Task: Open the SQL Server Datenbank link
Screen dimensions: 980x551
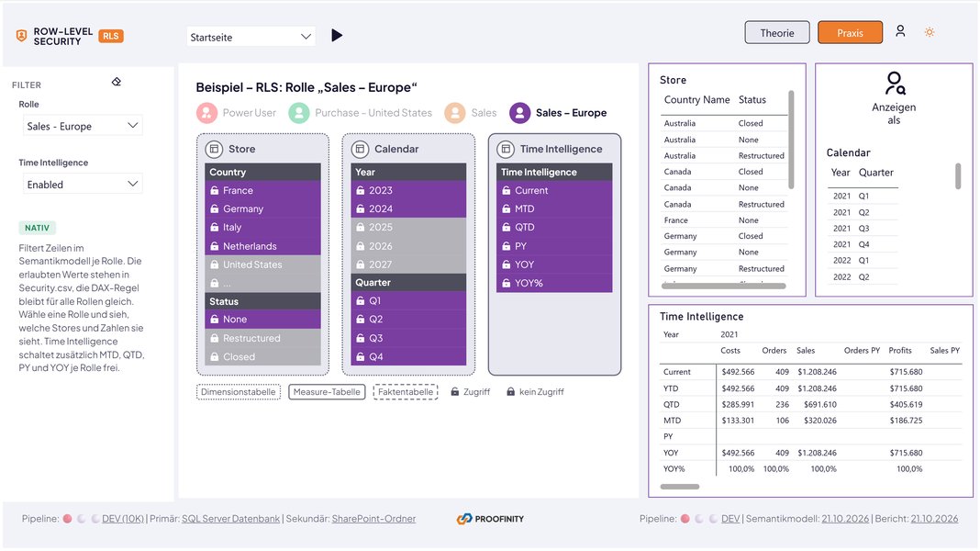Action: click(x=230, y=519)
